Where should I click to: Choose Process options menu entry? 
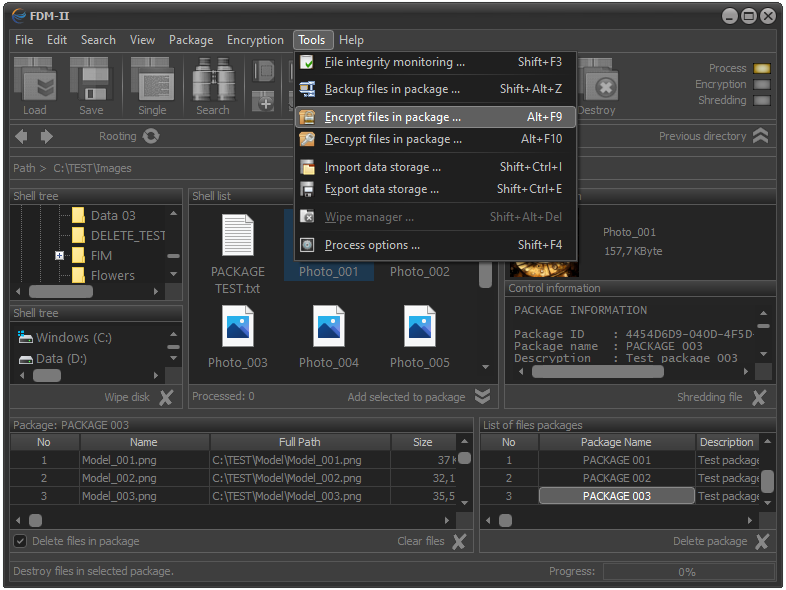click(435, 245)
